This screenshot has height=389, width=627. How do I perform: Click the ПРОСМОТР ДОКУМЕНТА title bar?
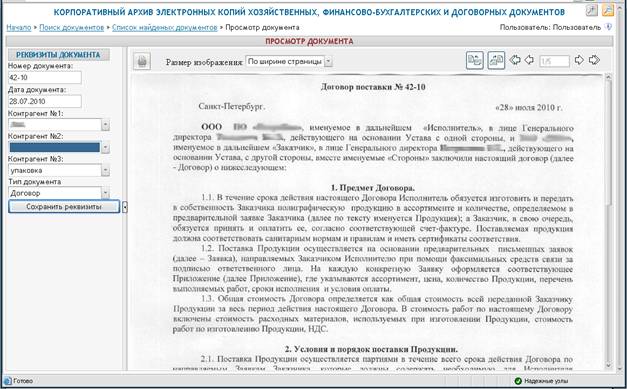[309, 41]
